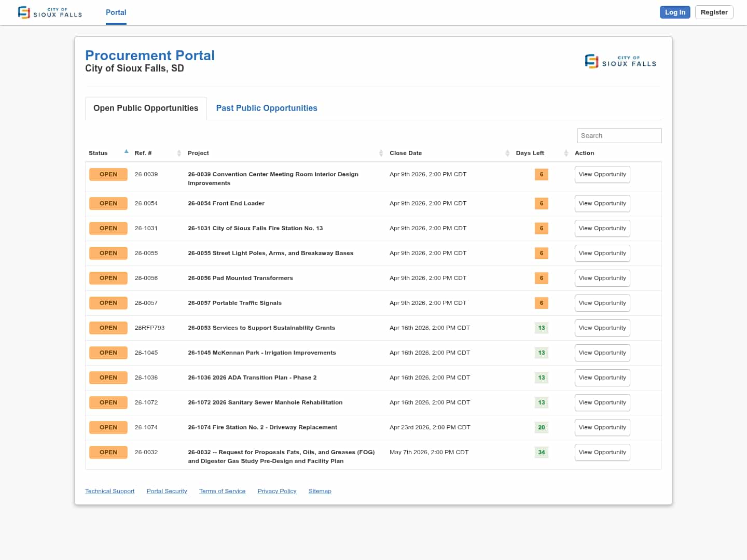Sort by Days Left column arrows
This screenshot has width=747, height=560.
point(566,153)
